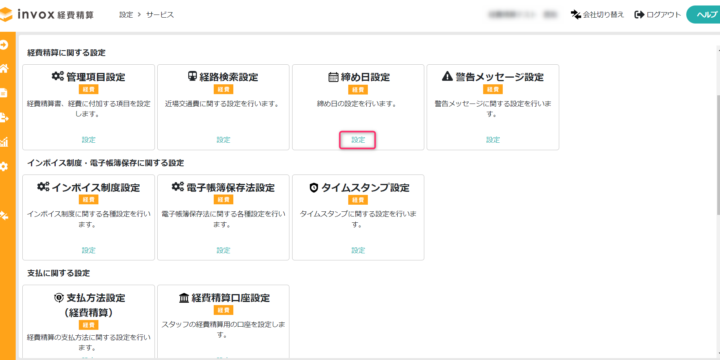The image size is (720, 360).
Task: Open 設定 link under 電子帳簿保存法設定
Action: [223, 251]
